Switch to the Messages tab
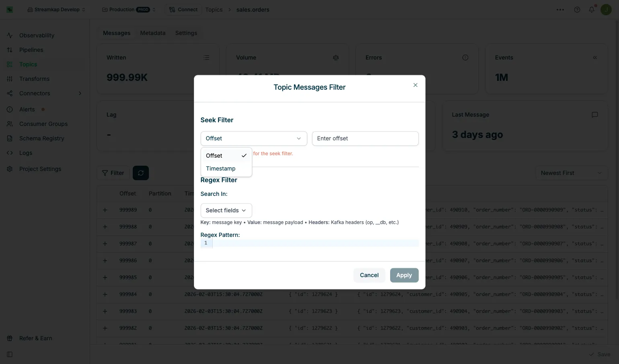The width and height of the screenshot is (619, 364). click(117, 33)
